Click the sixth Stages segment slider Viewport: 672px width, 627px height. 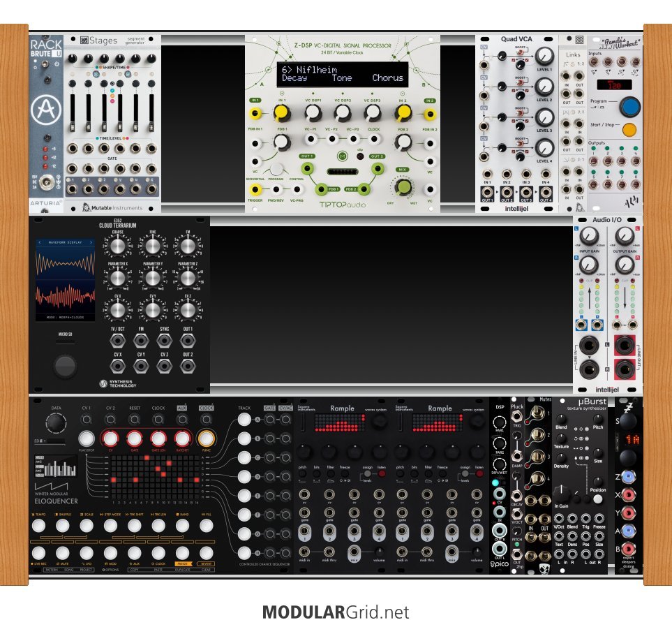(x=151, y=114)
